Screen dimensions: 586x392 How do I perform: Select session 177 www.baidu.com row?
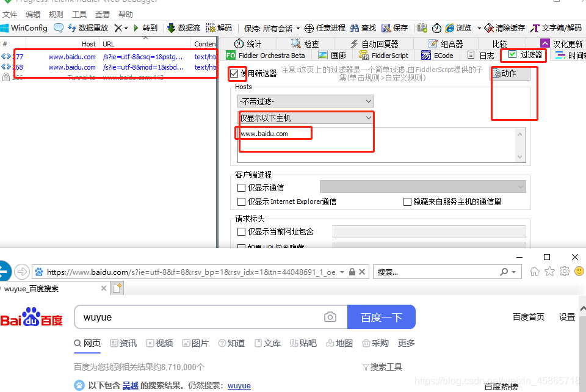pyautogui.click(x=109, y=57)
